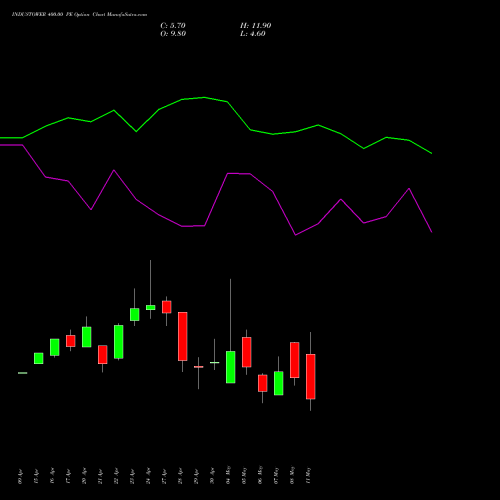Select the red candle for 05 May

(x=247, y=352)
